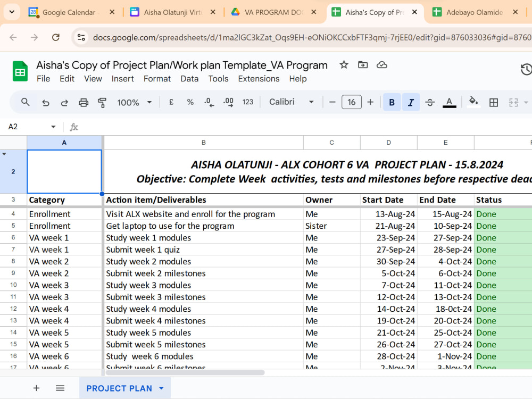The height and width of the screenshot is (399, 532).
Task: Select the Paint format tool
Action: 102,103
